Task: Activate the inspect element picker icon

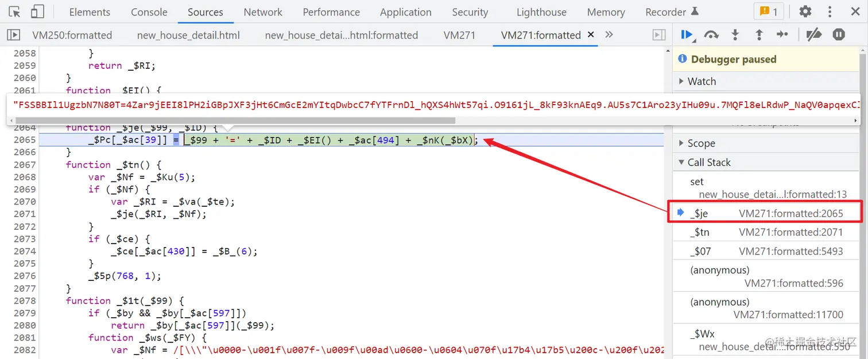Action: (x=14, y=11)
